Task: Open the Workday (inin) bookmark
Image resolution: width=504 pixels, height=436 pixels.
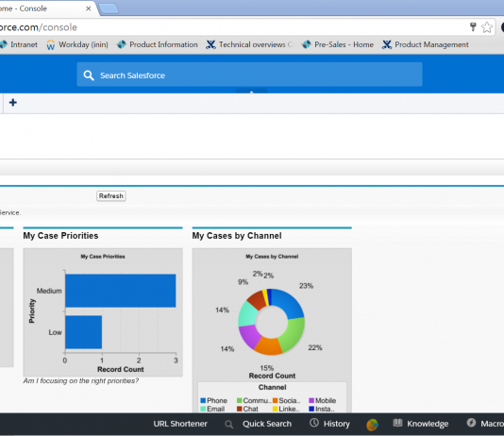Action: coord(77,44)
